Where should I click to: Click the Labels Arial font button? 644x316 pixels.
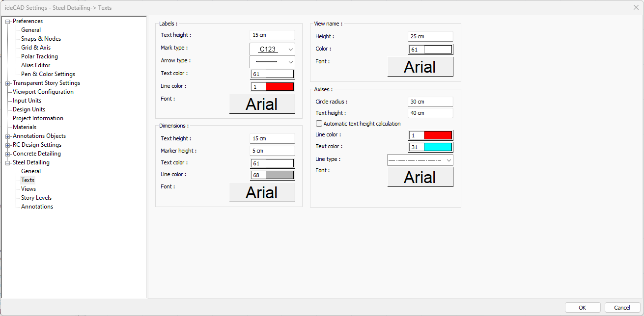pyautogui.click(x=262, y=104)
